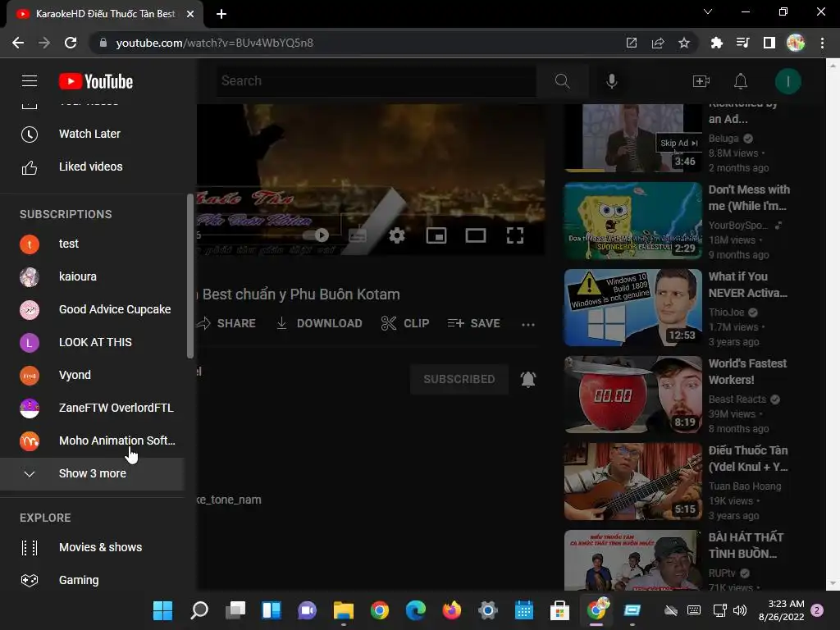Reload the YouTube page
Image resolution: width=840 pixels, height=630 pixels.
tap(71, 43)
